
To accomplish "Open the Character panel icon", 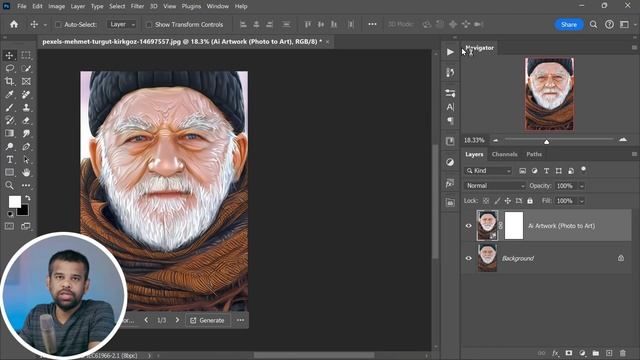I will (450, 107).
